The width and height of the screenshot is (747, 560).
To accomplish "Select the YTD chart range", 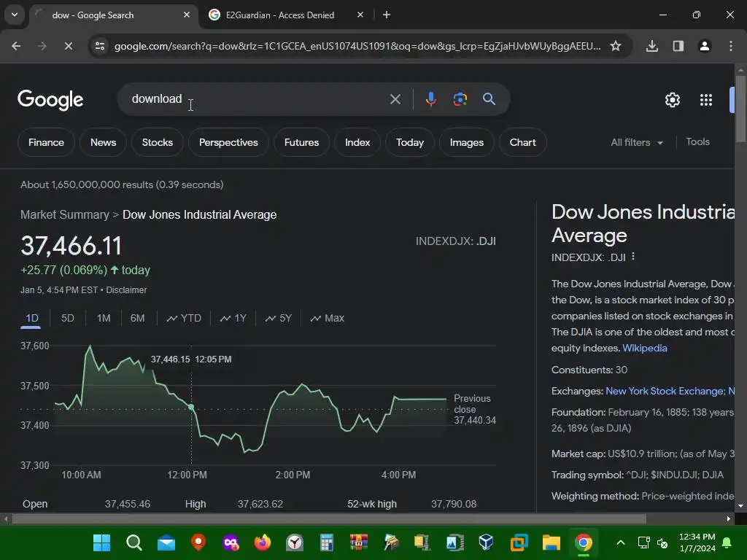I will click(184, 318).
